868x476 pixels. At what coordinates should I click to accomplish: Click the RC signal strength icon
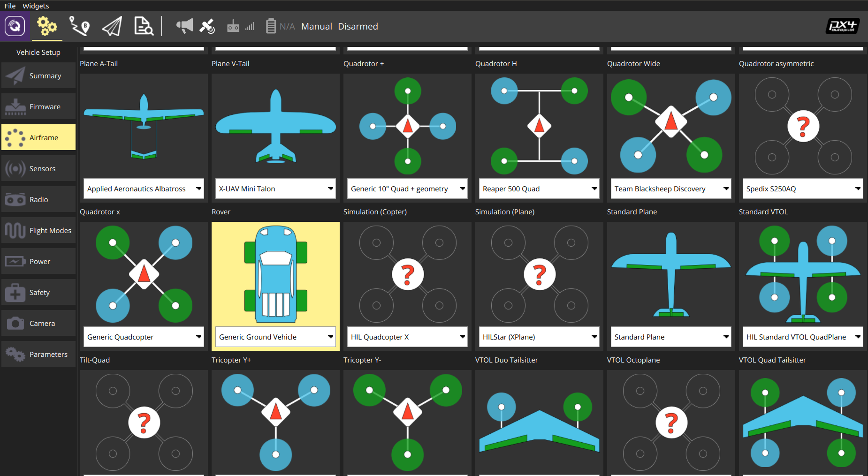[240, 26]
